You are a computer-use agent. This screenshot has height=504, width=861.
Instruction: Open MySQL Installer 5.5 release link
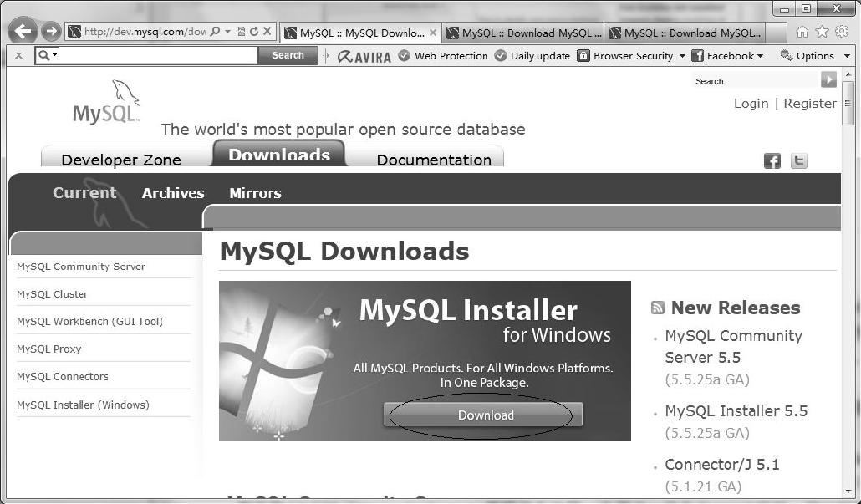click(x=736, y=410)
